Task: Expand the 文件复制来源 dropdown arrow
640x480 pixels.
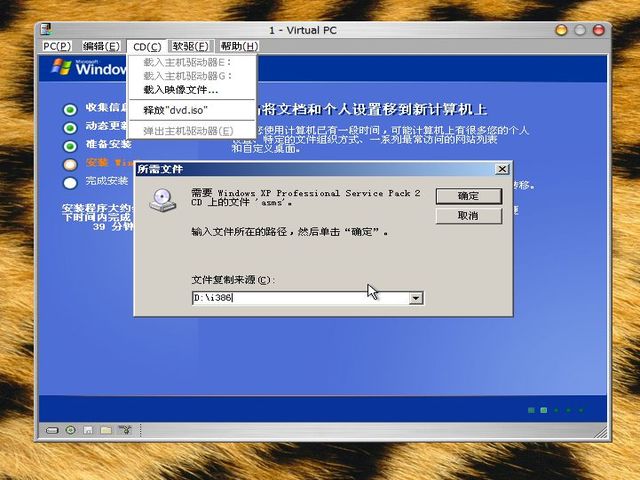Action: (x=416, y=298)
